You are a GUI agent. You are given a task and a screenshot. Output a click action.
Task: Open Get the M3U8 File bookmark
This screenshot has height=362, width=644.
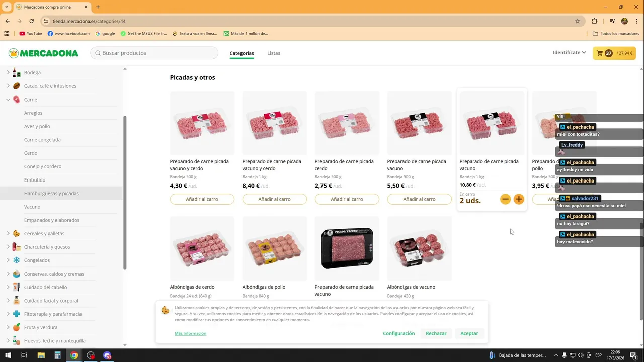tap(144, 34)
